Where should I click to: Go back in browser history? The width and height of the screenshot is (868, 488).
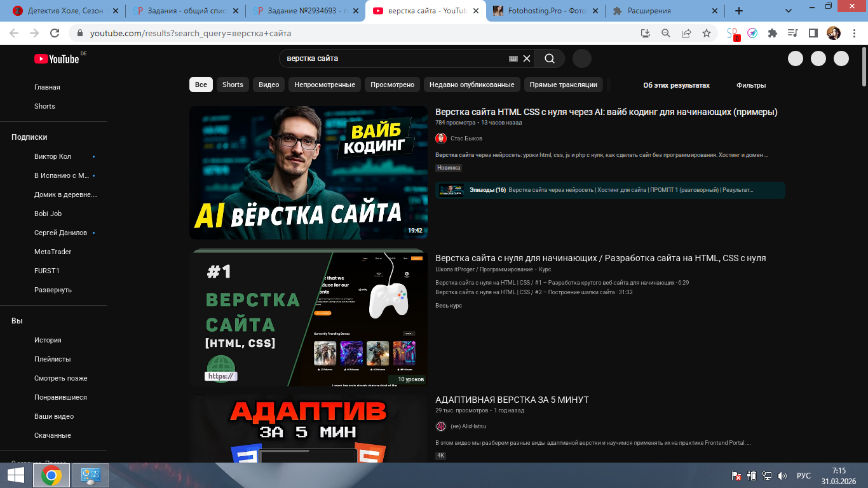(14, 33)
